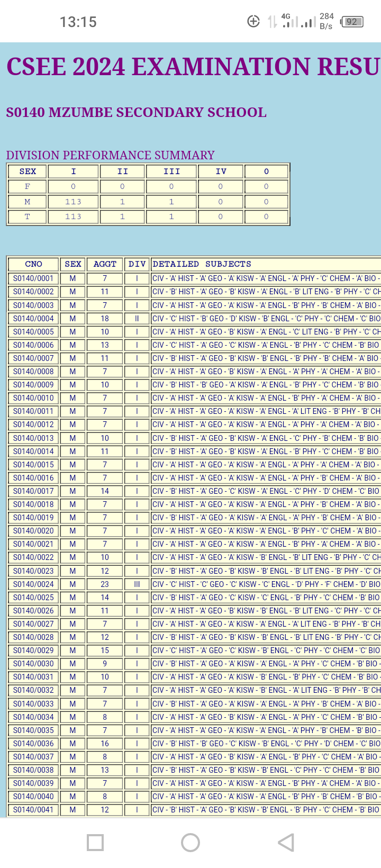The height and width of the screenshot is (868, 381).
Task: Click aggregate 14 for candidate S0140/0025
Action: (105, 598)
